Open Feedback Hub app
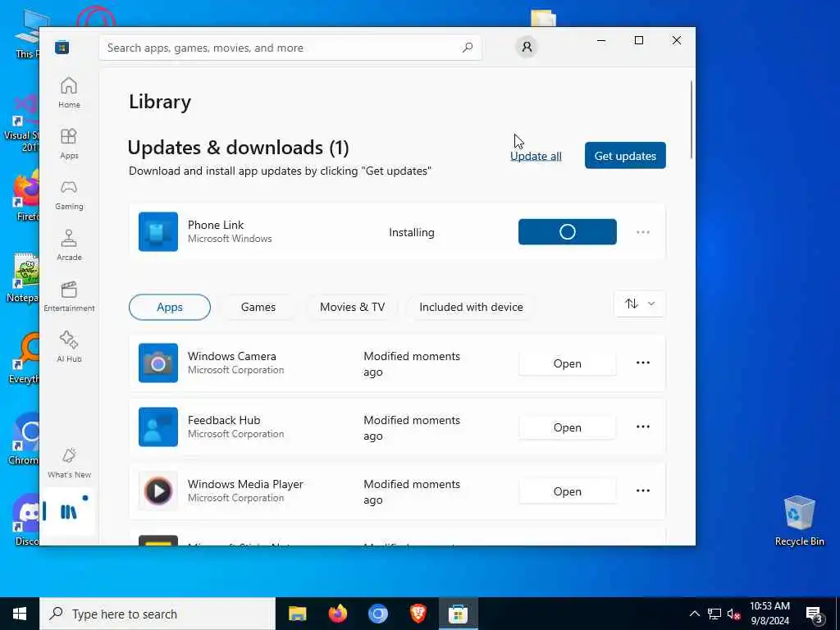 [x=568, y=427]
